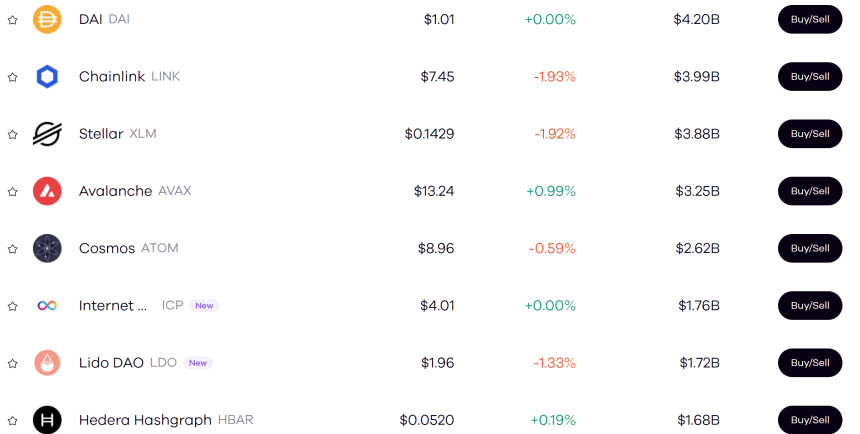This screenshot has width=860, height=434.
Task: Click the Chainlink hexagon logo icon
Action: (47, 76)
